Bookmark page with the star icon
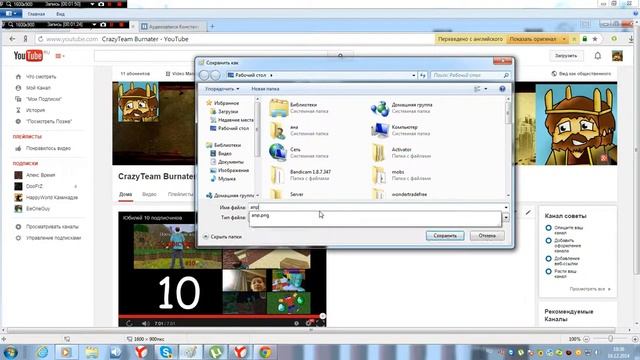The image size is (640, 360). pos(595,39)
